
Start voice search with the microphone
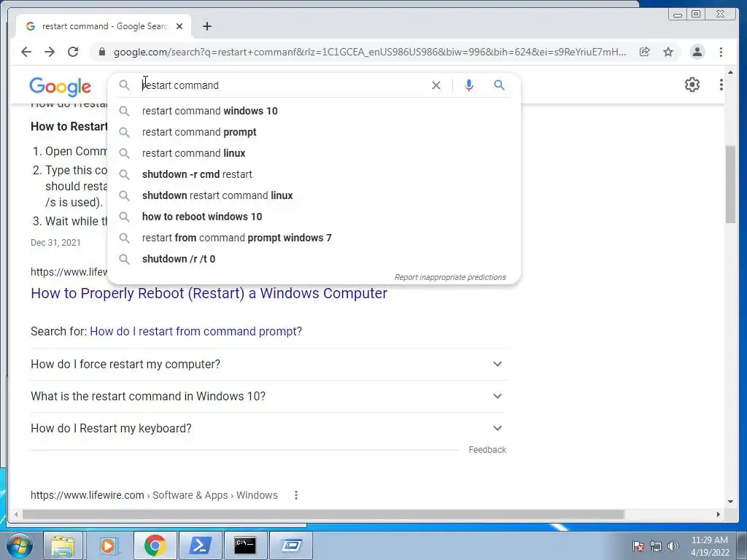(469, 85)
